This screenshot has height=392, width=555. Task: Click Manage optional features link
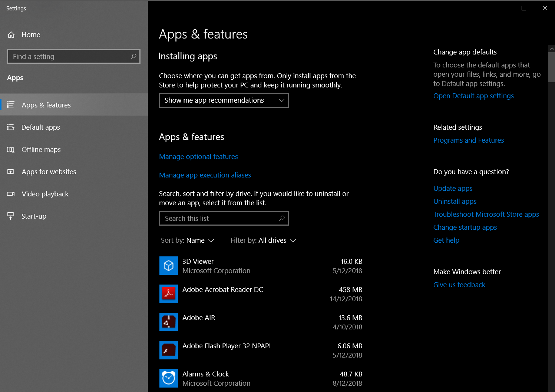click(198, 157)
